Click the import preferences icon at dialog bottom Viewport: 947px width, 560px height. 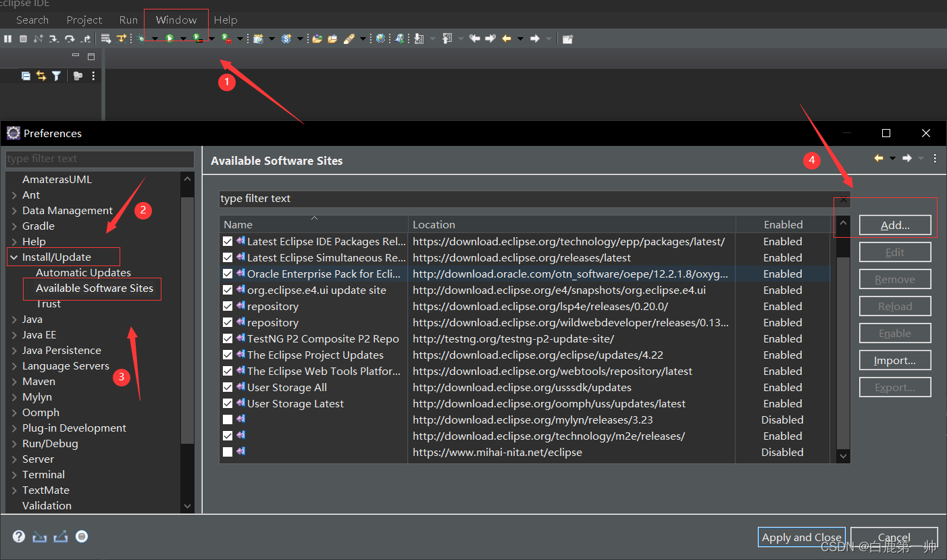point(39,536)
